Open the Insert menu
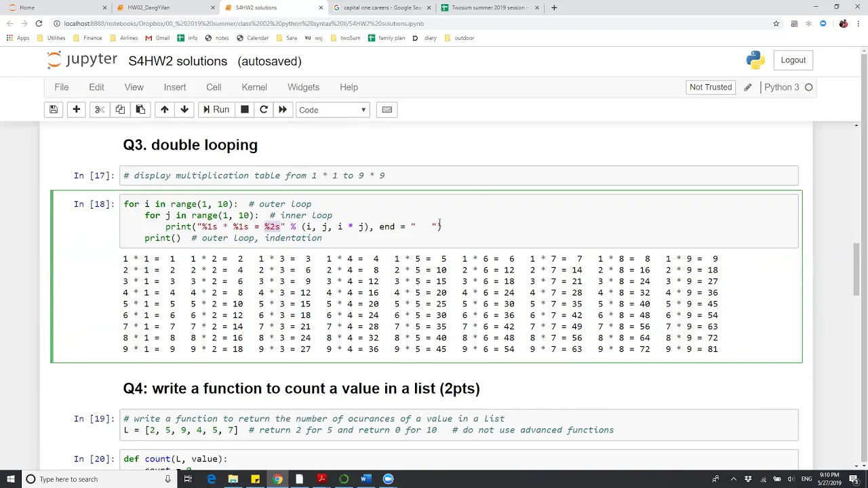The image size is (868, 488). point(174,87)
